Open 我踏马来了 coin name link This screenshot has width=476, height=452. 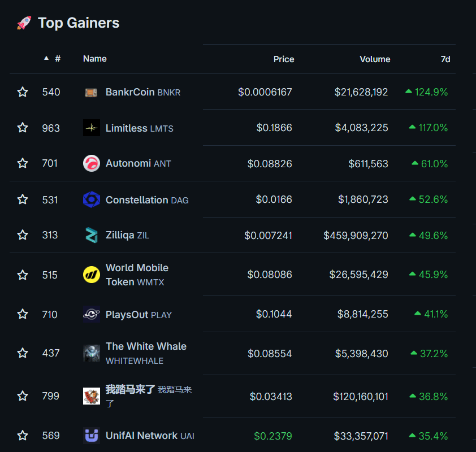(x=149, y=396)
